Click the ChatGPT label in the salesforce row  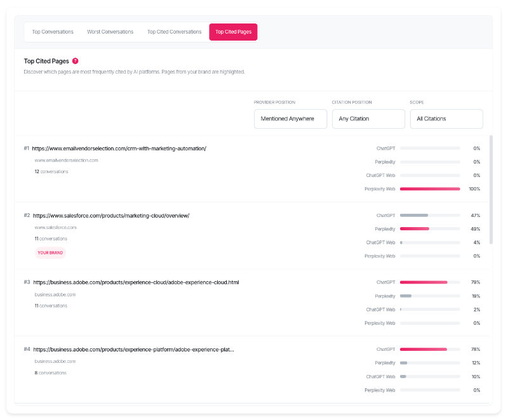click(385, 216)
